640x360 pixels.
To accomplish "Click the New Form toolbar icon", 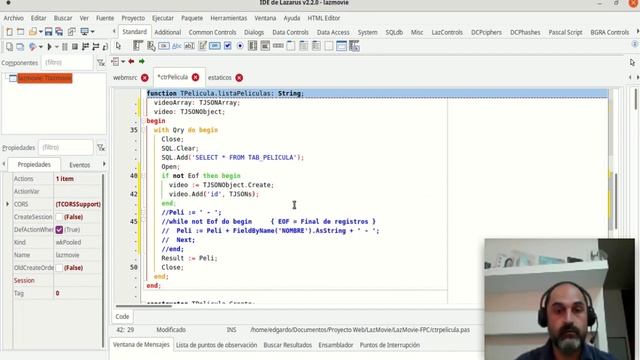I will click(20, 32).
